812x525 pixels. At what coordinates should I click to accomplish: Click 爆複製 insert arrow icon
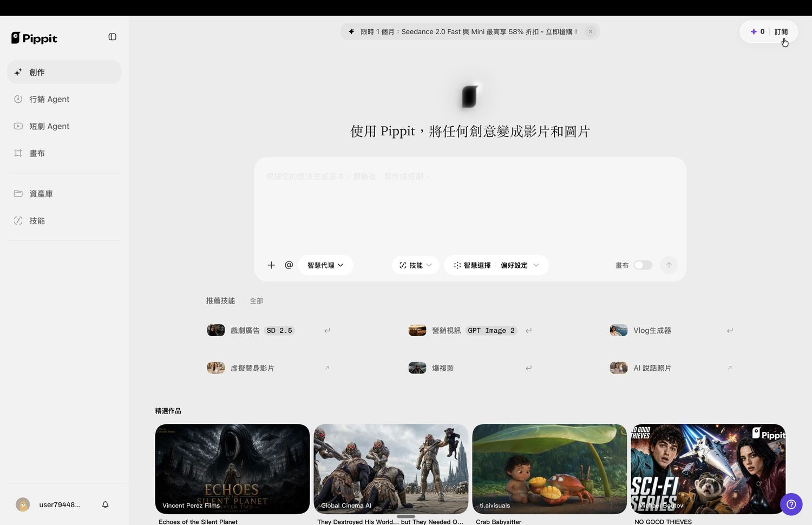(x=528, y=368)
